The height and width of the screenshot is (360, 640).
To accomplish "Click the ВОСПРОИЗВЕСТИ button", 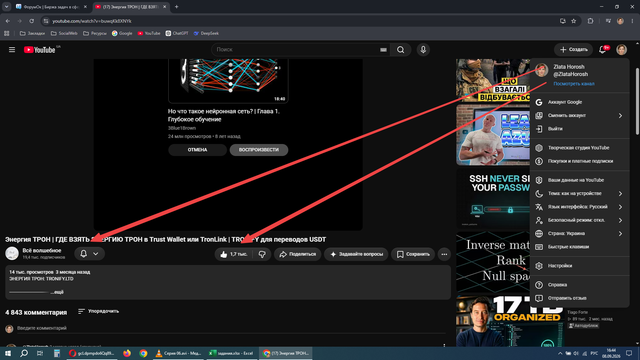I will coord(259,150).
